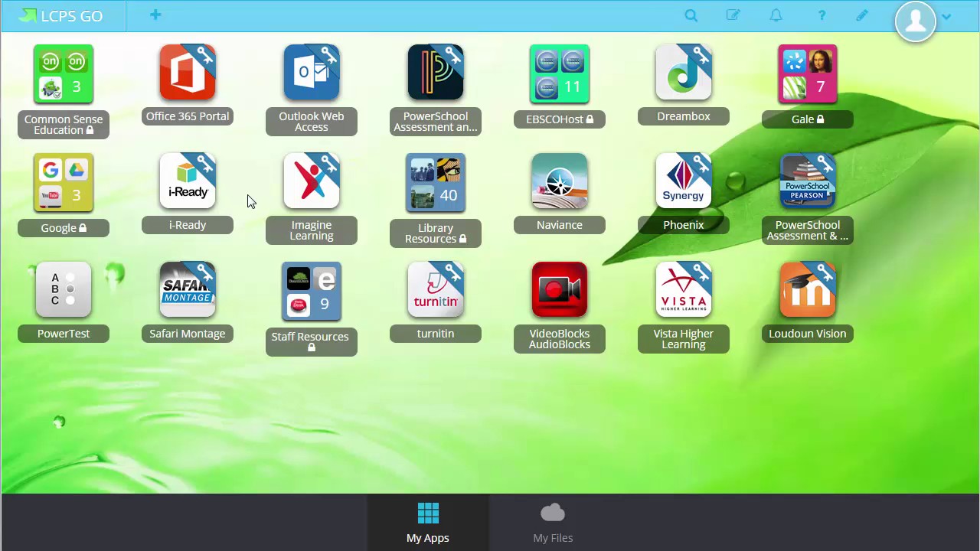The width and height of the screenshot is (980, 551).
Task: Open the Staff Resources folder icon
Action: click(x=312, y=292)
